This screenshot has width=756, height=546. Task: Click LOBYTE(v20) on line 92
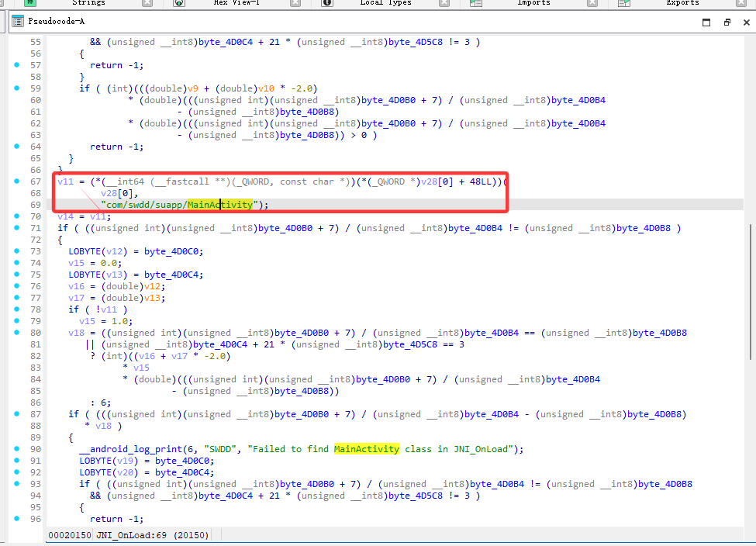pos(109,472)
